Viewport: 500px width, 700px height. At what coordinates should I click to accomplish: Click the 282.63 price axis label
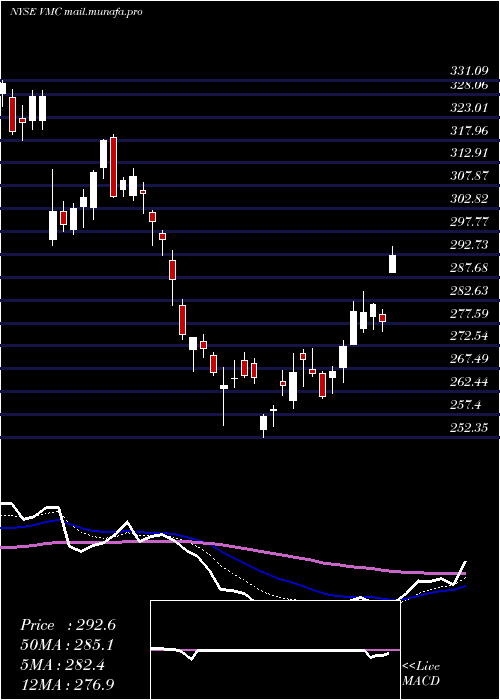[x=469, y=291]
